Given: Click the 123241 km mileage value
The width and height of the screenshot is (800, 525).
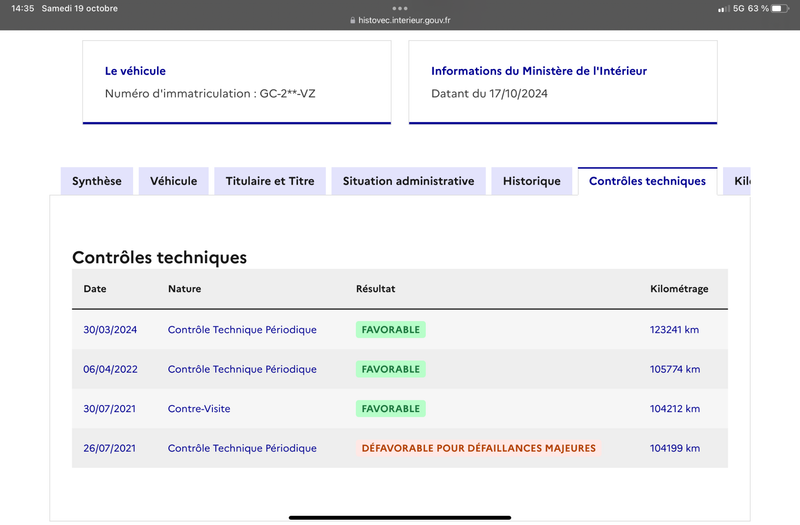Looking at the screenshot, I should pyautogui.click(x=674, y=330).
